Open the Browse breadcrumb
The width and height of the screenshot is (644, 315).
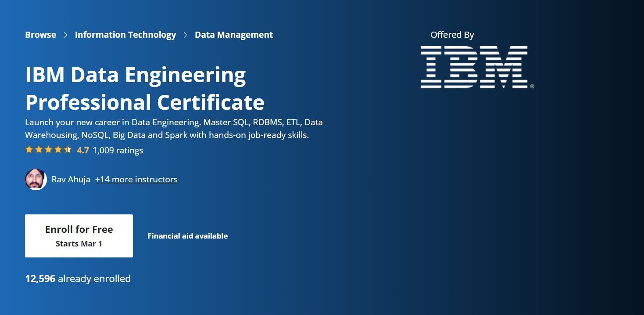41,35
